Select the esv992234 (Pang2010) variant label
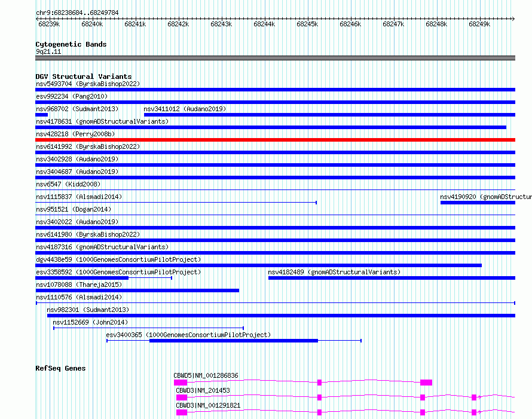The height and width of the screenshot is (419, 532). click(x=72, y=96)
